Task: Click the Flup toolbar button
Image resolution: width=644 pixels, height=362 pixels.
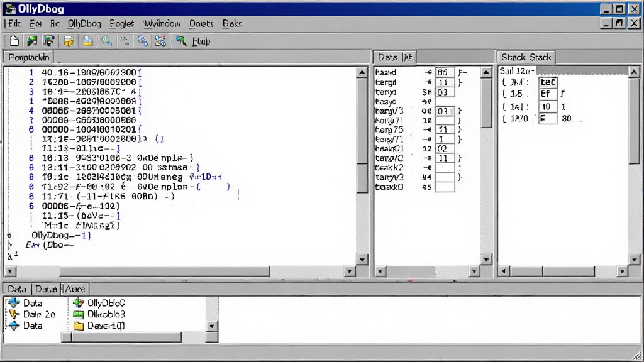Action: click(x=201, y=41)
